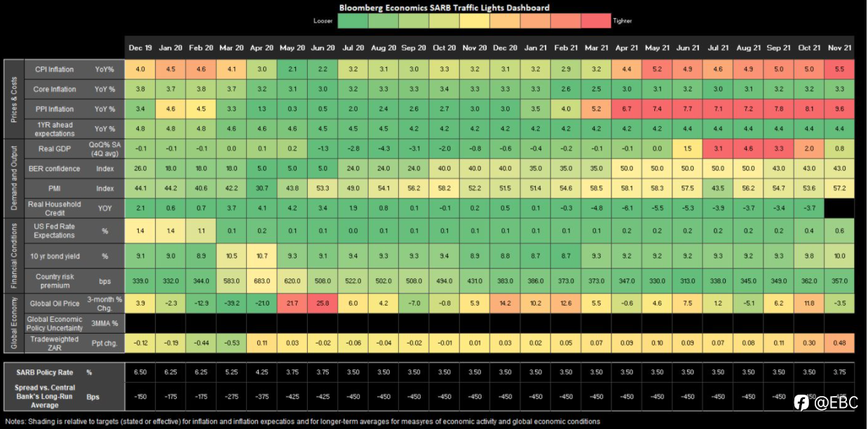Viewport: 868px width, 429px height.
Task: Select the Mar 20 column header
Action: click(231, 48)
